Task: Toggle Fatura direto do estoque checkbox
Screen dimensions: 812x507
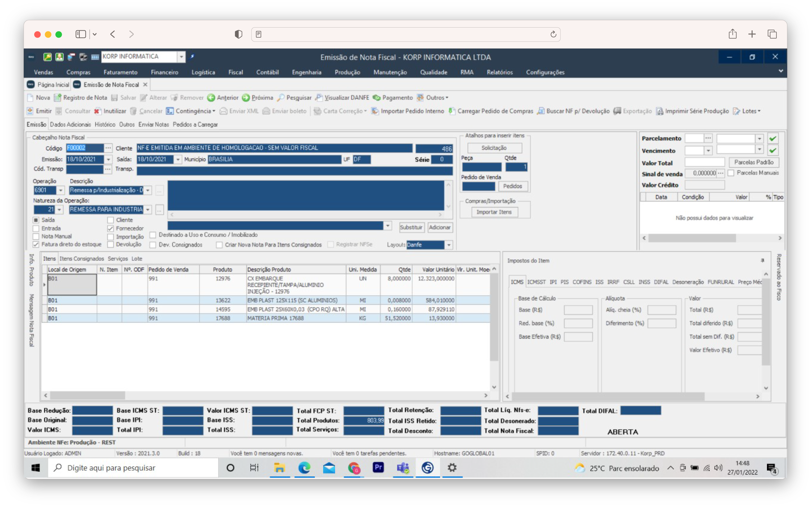Action: [x=36, y=244]
